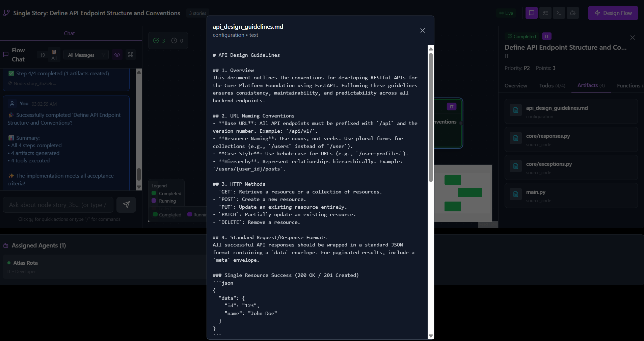
Task: Click the IT badge on the flow node
Action: point(452,107)
